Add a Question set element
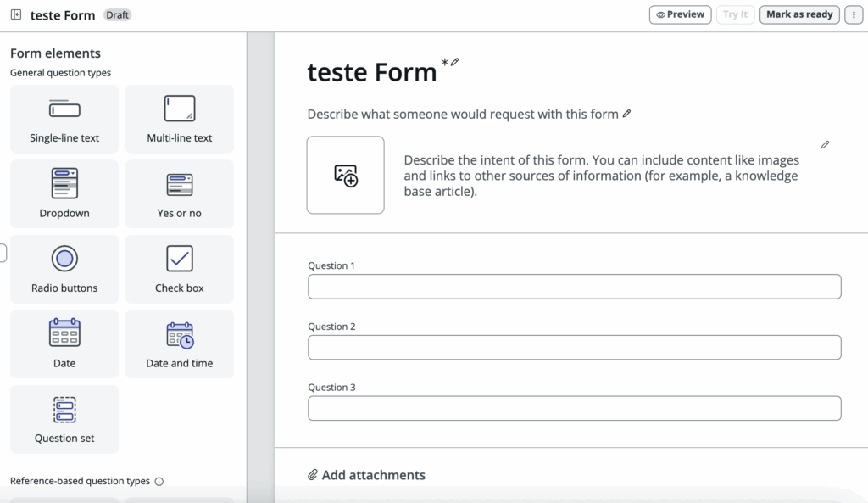This screenshot has height=503, width=868. [x=64, y=420]
